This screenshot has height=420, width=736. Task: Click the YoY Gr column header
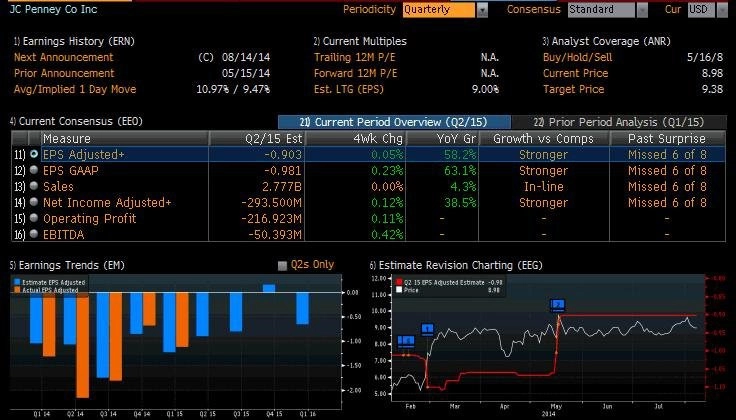(x=442, y=138)
